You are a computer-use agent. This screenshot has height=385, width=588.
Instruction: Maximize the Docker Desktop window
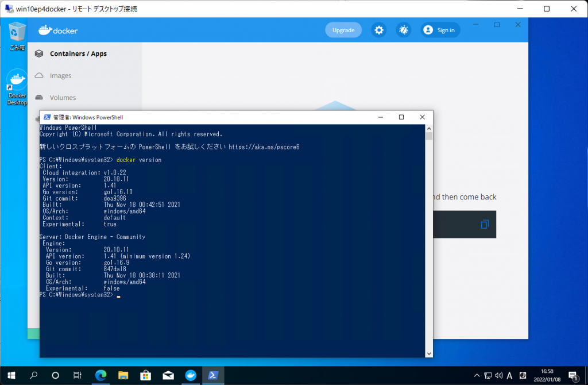tap(497, 24)
